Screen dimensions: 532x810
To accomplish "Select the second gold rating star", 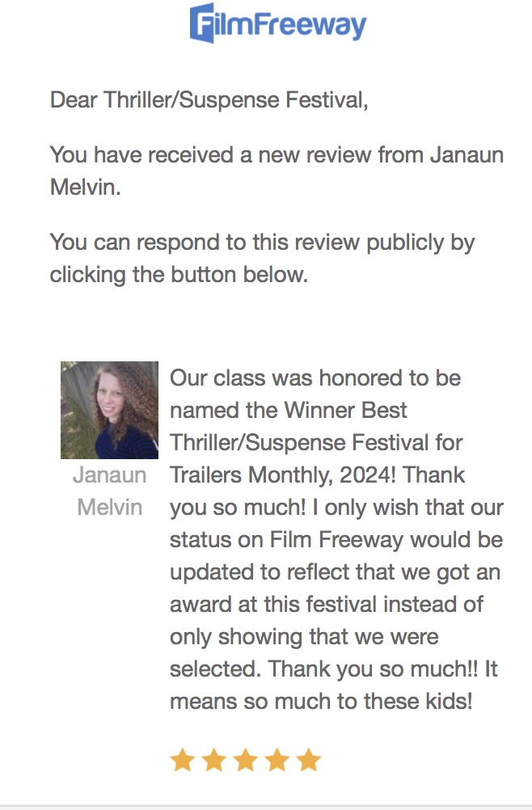I will [x=213, y=760].
